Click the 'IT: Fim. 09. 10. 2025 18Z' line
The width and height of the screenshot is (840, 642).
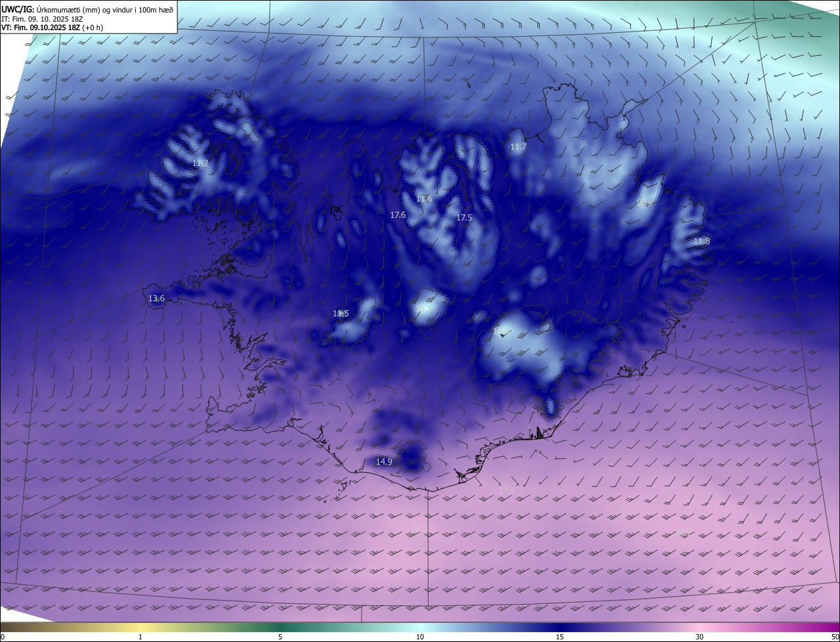[x=41, y=19]
